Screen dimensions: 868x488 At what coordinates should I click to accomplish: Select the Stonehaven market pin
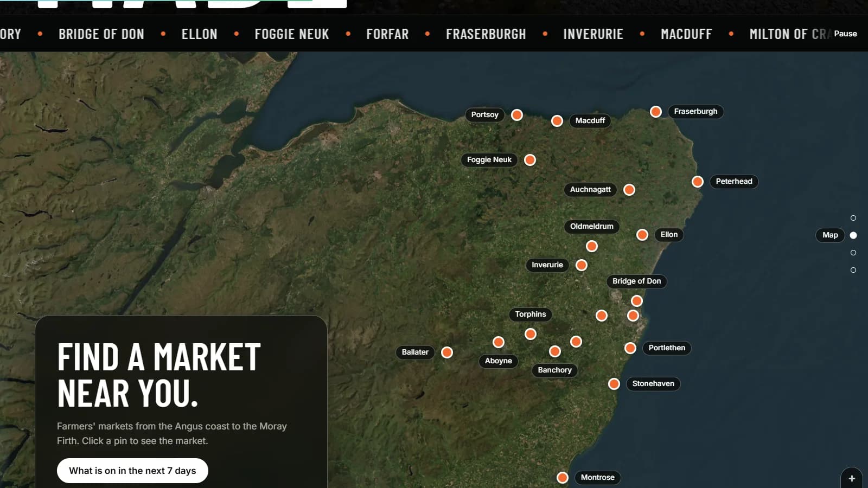tap(614, 384)
